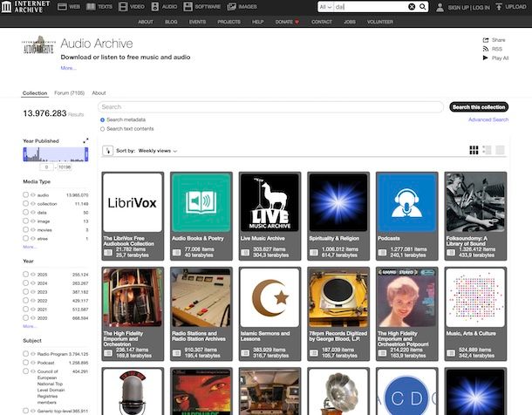Open the Software section icon
The image size is (532, 415).
(x=188, y=6)
